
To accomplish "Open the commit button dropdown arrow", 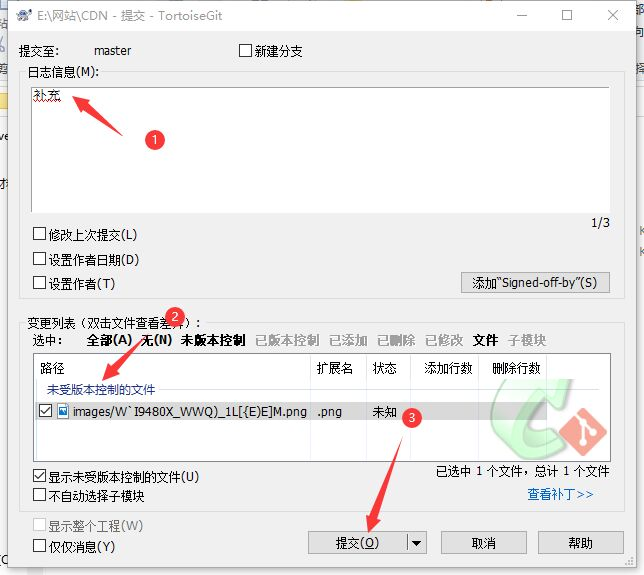I will (x=416, y=543).
